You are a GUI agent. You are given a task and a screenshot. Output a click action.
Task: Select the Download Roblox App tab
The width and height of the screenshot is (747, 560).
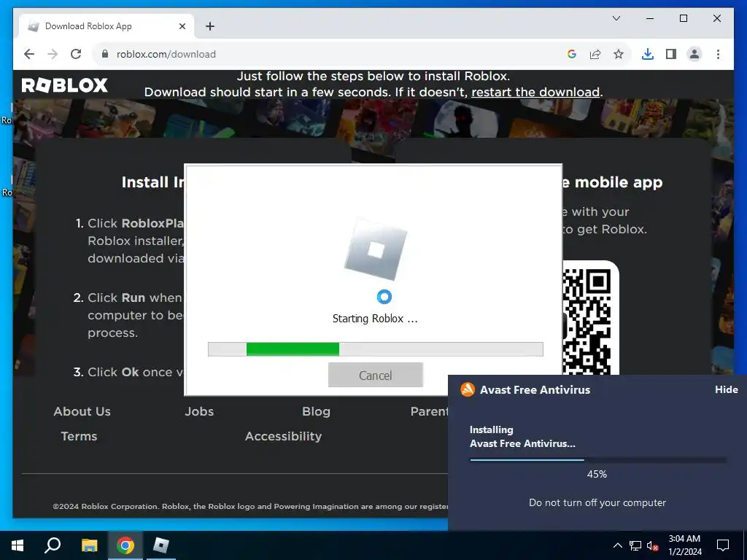point(107,26)
